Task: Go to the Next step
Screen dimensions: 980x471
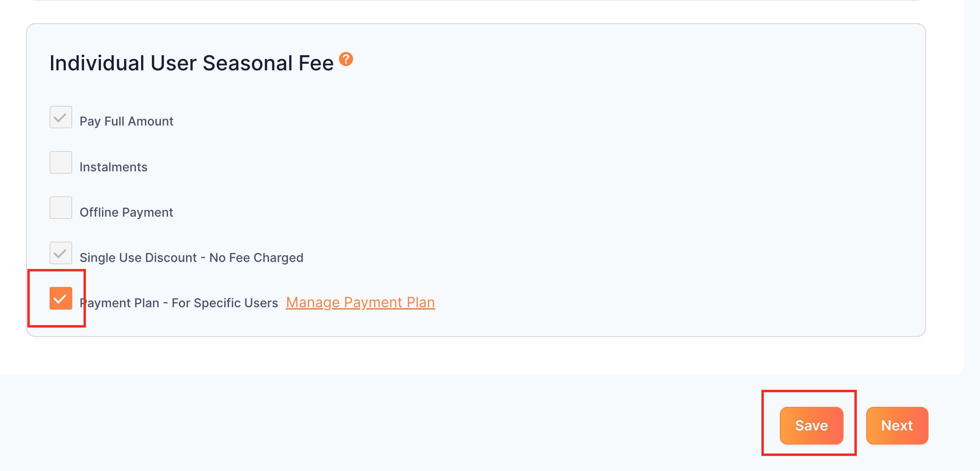Action: pyautogui.click(x=897, y=426)
